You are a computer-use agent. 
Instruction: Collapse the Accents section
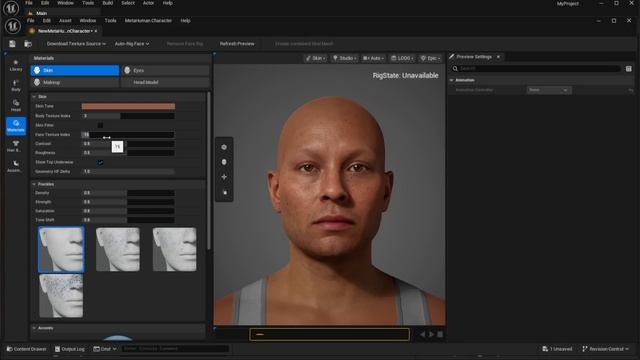pyautogui.click(x=34, y=328)
